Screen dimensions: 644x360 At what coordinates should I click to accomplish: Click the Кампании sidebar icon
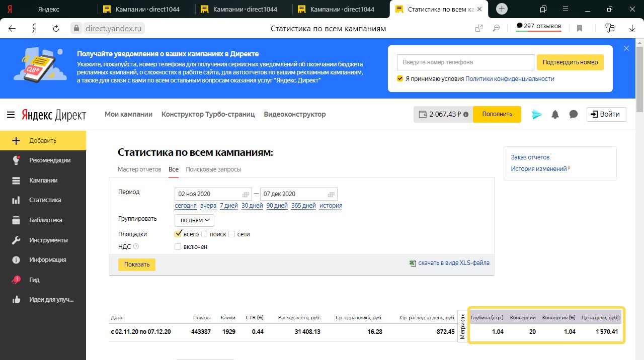(16, 181)
